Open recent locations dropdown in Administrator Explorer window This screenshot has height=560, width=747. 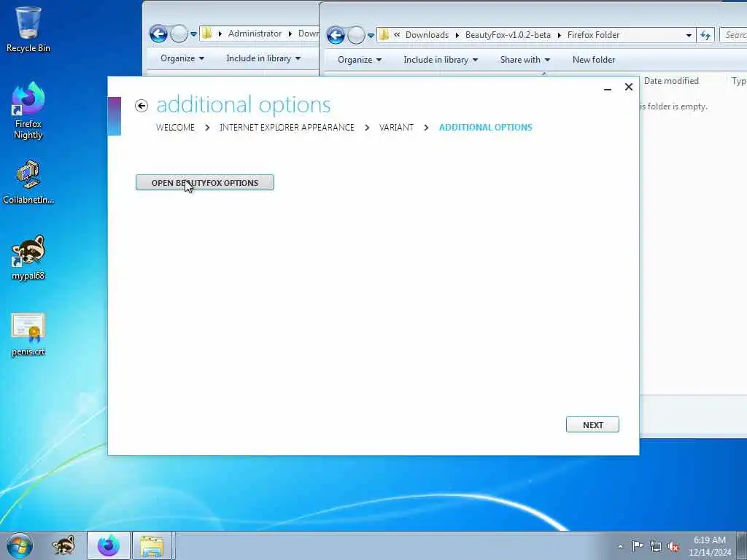tap(193, 34)
